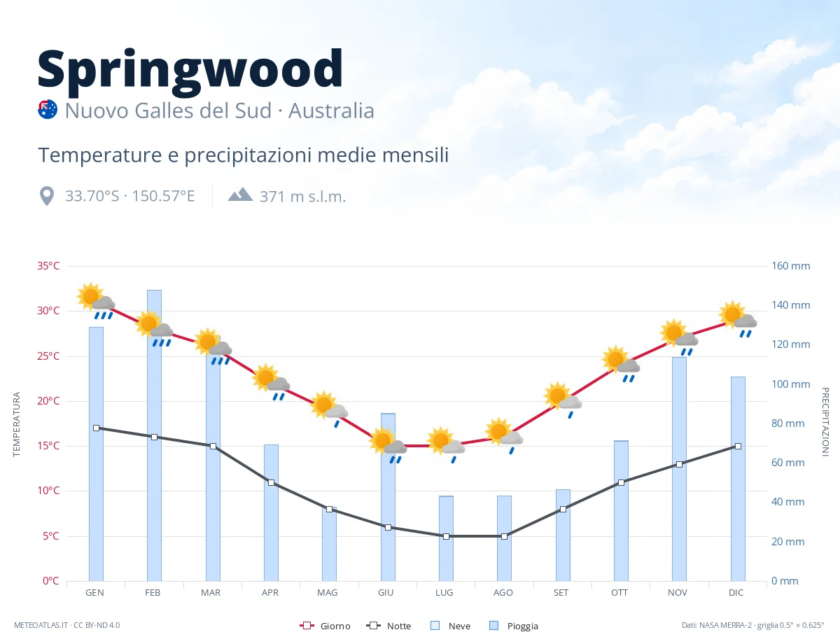Click the Neve legend swatch

pyautogui.click(x=435, y=626)
